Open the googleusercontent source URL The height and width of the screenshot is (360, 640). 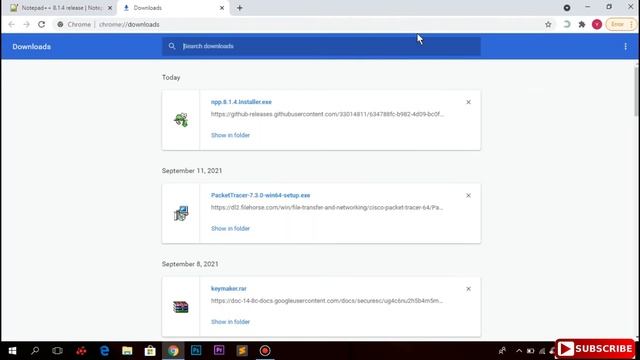click(327, 301)
